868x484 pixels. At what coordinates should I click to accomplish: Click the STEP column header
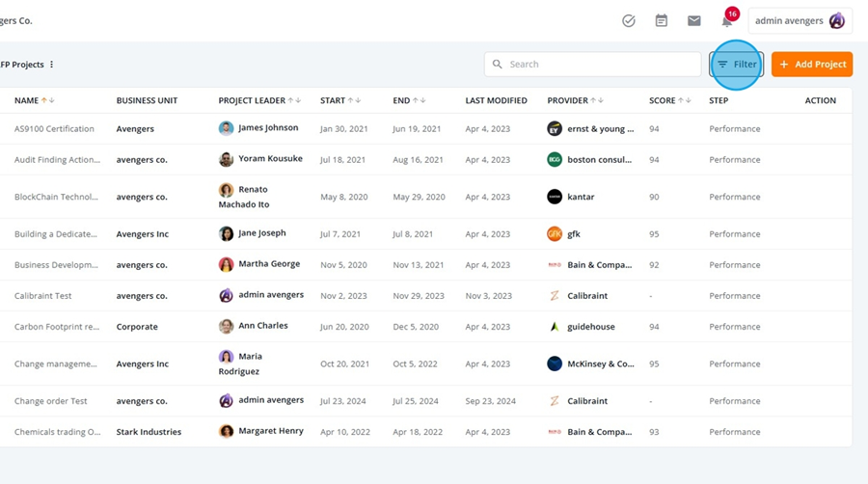[719, 100]
